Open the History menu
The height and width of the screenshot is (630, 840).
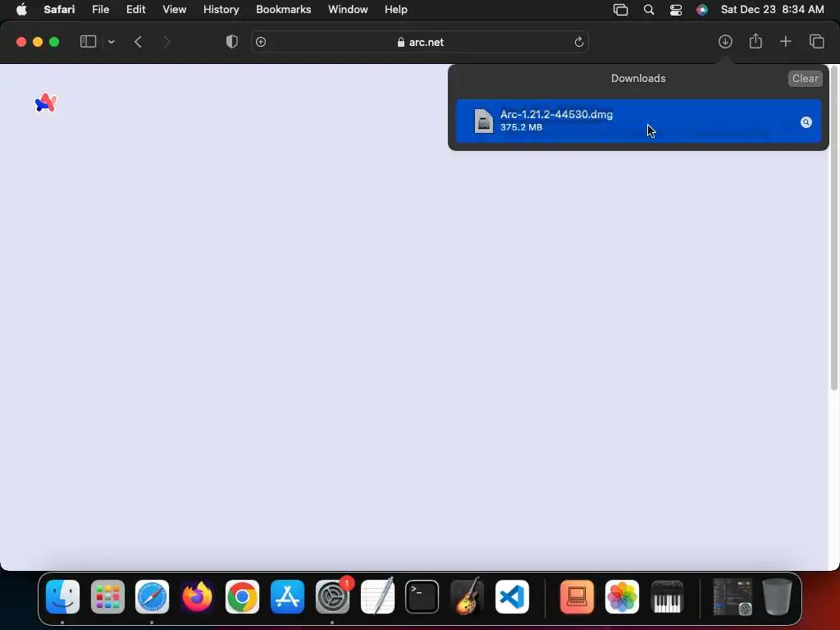click(x=221, y=10)
